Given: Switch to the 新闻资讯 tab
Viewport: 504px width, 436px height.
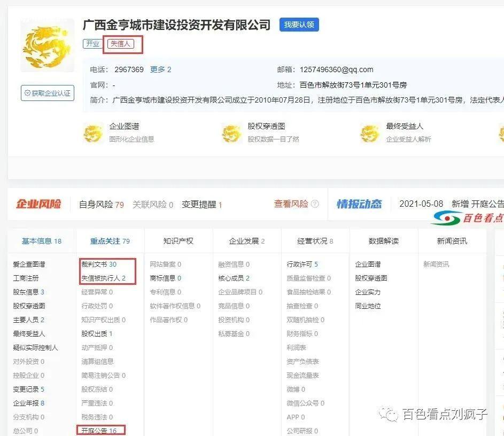Looking at the screenshot, I should tap(452, 241).
